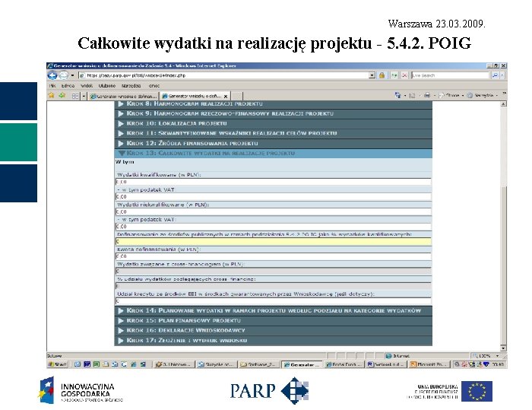Click VAT field under Wydatki niekwalifikowane
Image resolution: width=532 pixels, height=410 pixels.
pos(274,227)
